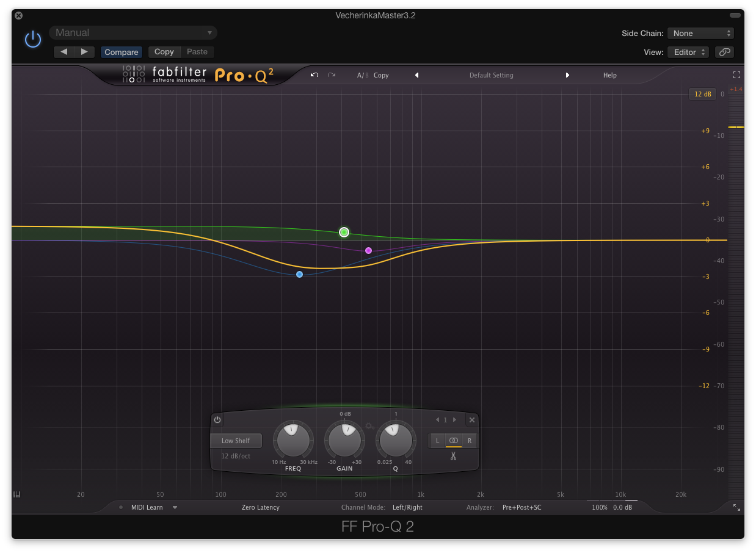Image resolution: width=756 pixels, height=553 pixels.
Task: Click the GAIN knob
Action: 344,439
